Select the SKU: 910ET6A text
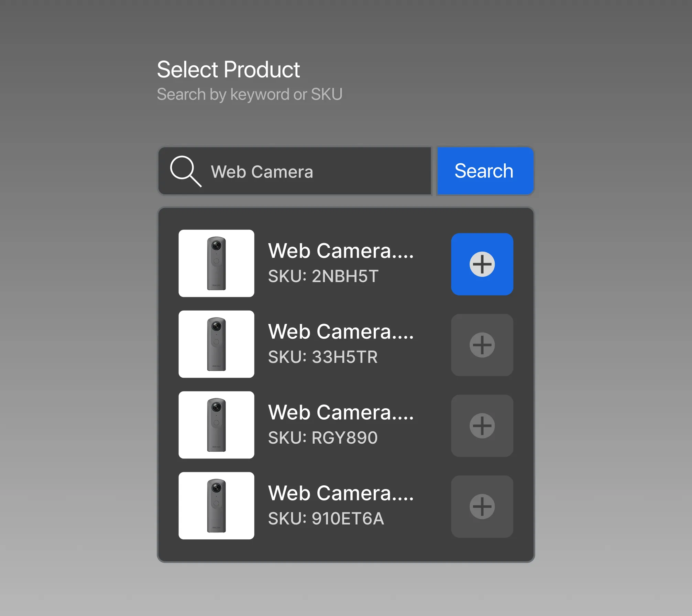This screenshot has height=616, width=692. 326,519
